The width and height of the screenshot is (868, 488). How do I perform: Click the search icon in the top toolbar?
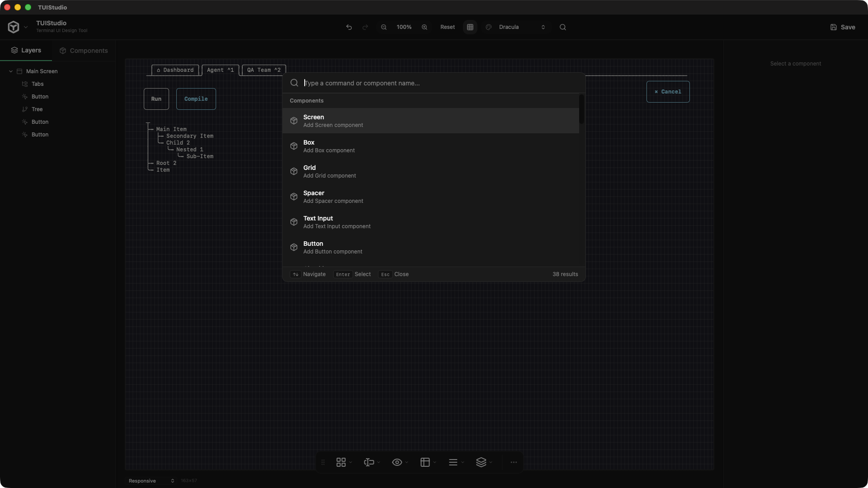coord(562,27)
